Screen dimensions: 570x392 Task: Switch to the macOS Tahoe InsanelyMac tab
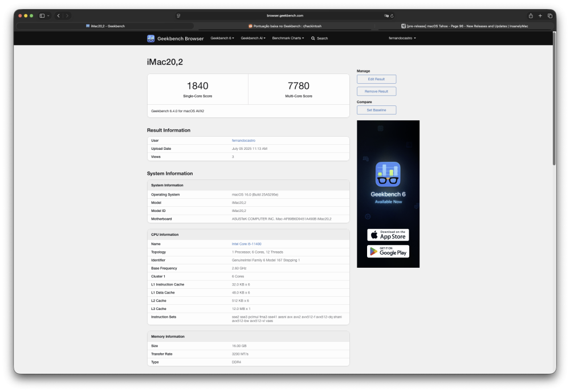[x=465, y=26]
